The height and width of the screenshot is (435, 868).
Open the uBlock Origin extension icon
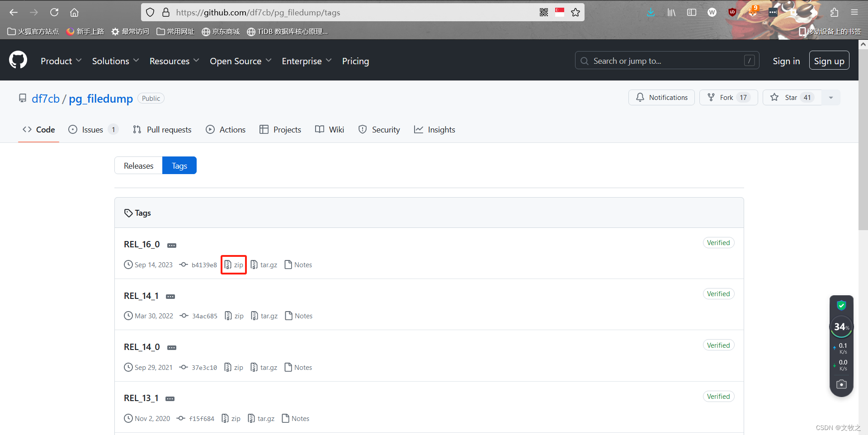(x=732, y=12)
